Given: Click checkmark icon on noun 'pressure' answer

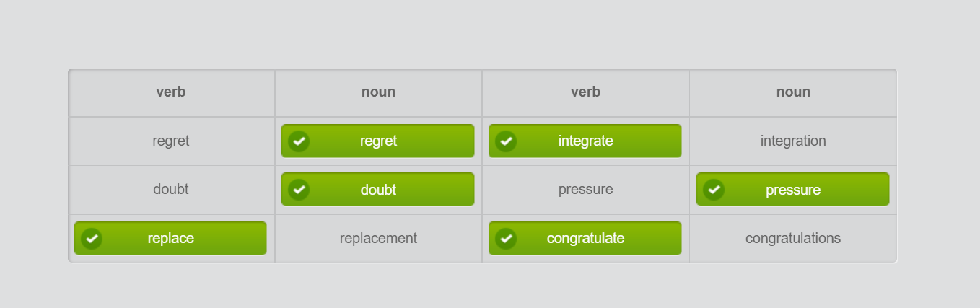Looking at the screenshot, I should [x=714, y=190].
